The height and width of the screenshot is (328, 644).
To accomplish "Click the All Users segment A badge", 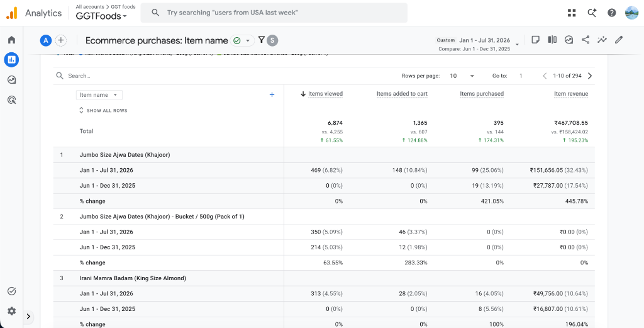I will pyautogui.click(x=46, y=40).
